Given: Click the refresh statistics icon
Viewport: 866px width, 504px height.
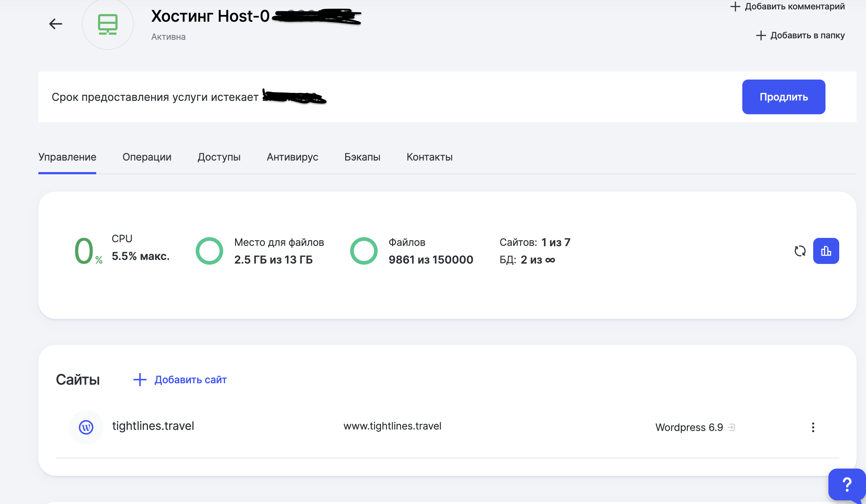Looking at the screenshot, I should [x=800, y=251].
